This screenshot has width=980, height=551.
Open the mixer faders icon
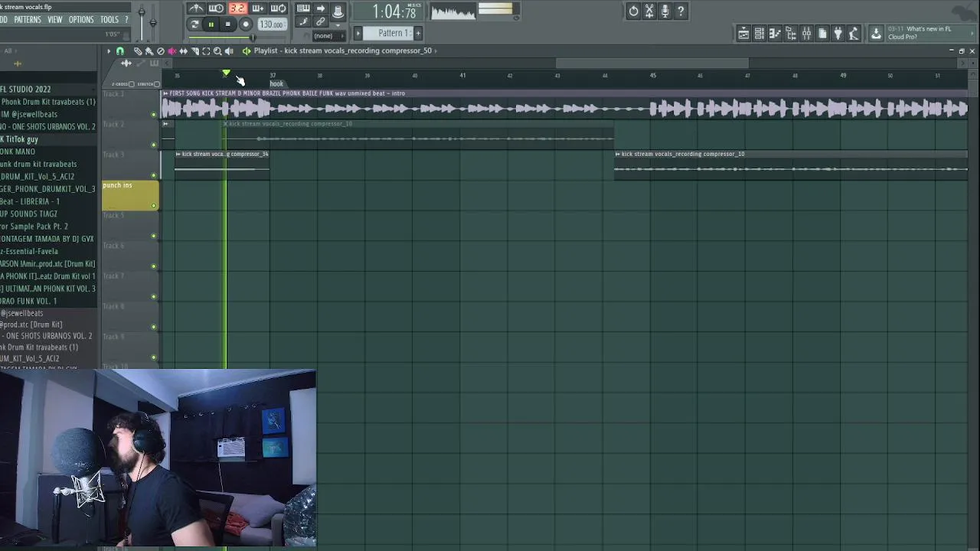(x=806, y=34)
